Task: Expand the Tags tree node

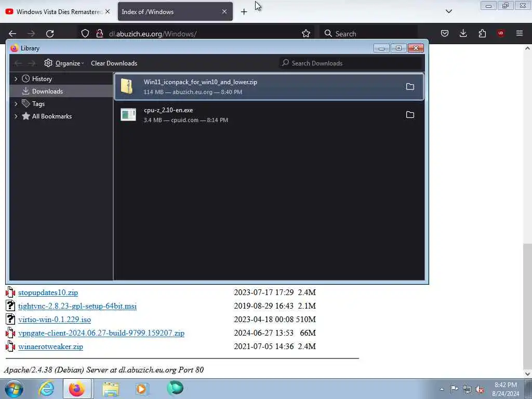Action: [16, 104]
